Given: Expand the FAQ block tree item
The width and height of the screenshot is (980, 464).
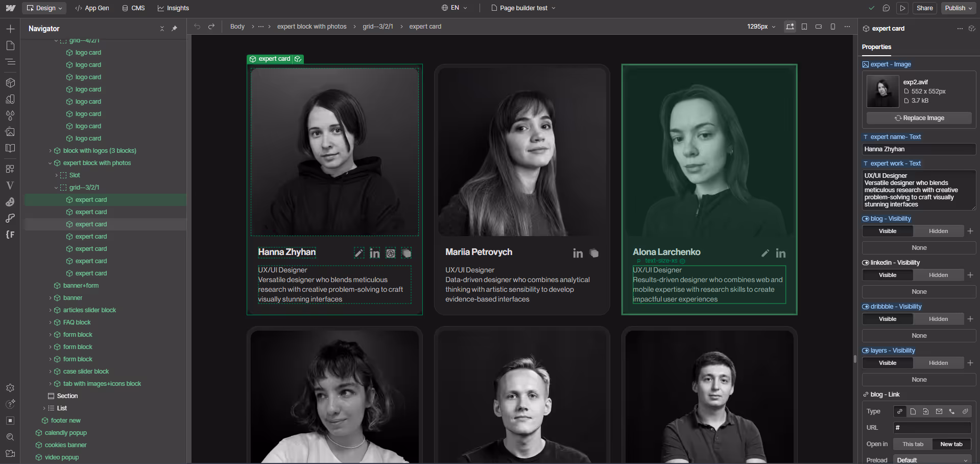Looking at the screenshot, I should [50, 323].
